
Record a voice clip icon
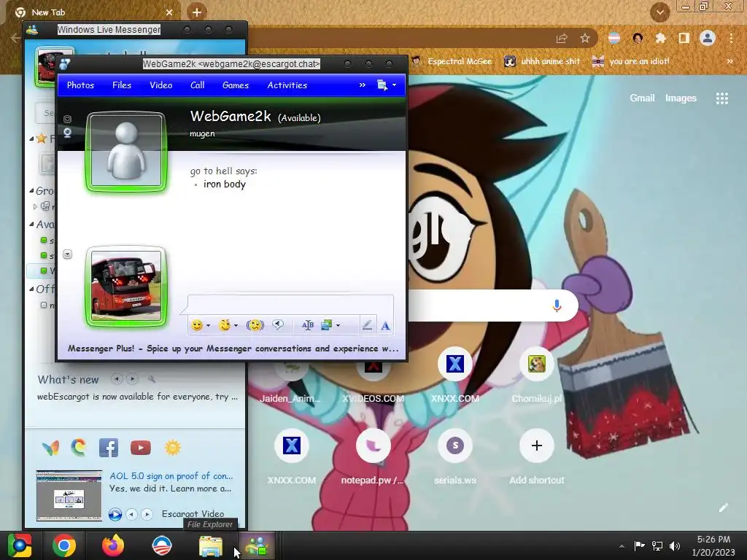pos(278,324)
